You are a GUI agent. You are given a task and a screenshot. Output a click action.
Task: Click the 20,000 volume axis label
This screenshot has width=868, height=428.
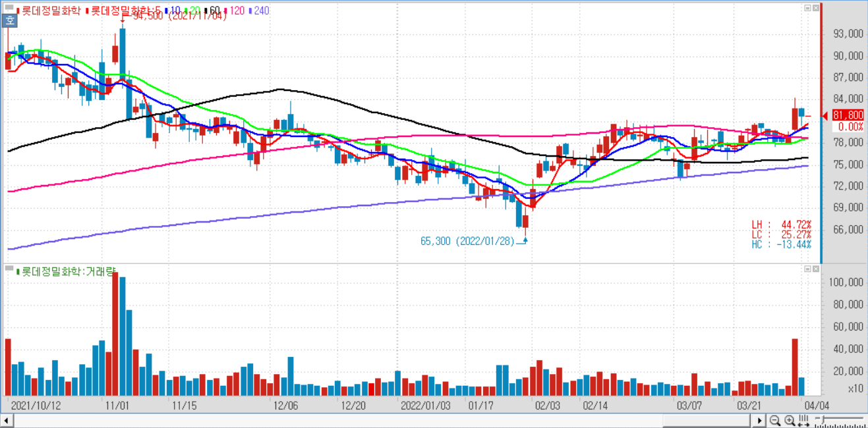tap(848, 371)
